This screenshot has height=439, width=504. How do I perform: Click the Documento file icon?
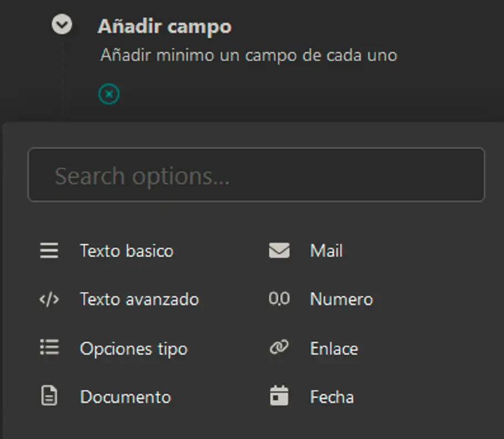(49, 396)
